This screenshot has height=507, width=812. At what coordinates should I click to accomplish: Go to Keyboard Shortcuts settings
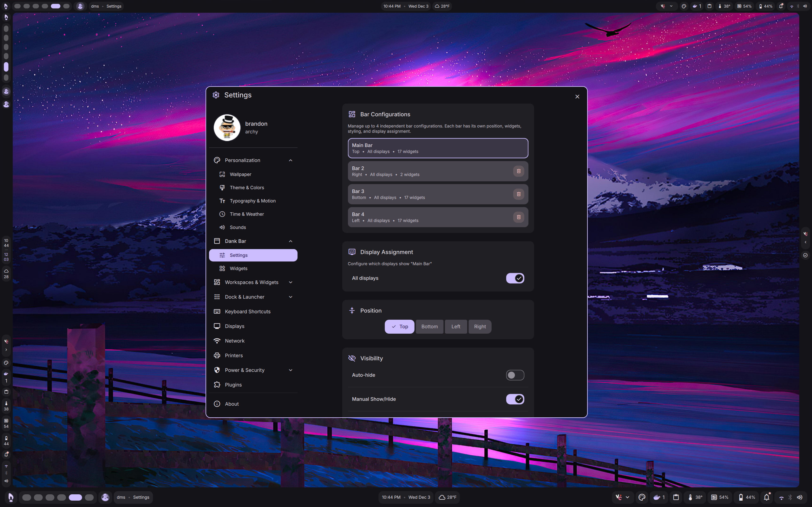pyautogui.click(x=247, y=311)
